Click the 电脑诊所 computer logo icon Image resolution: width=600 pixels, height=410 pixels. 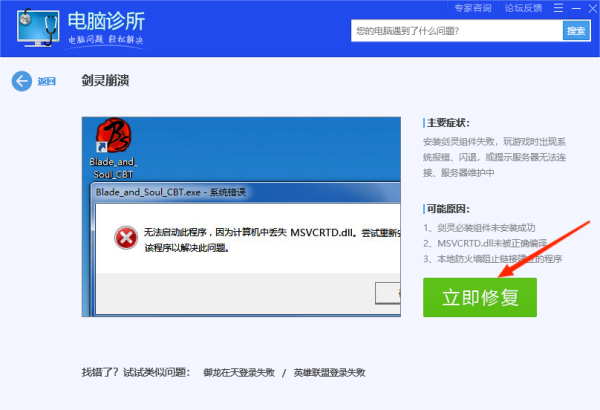click(x=38, y=28)
